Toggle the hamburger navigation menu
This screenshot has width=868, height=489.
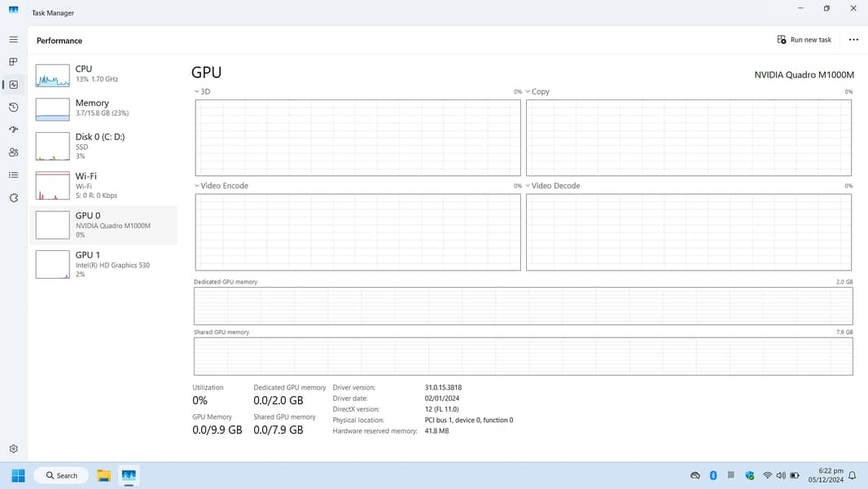coord(13,39)
